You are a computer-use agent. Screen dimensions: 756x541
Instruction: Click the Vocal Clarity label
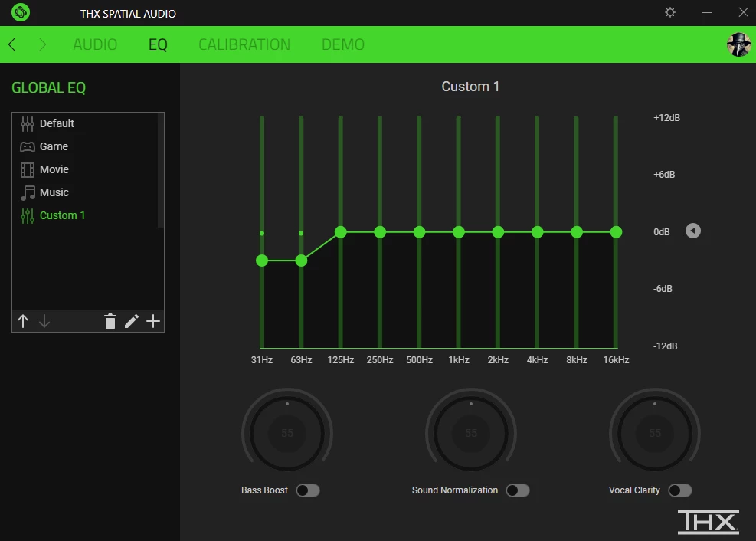point(634,490)
